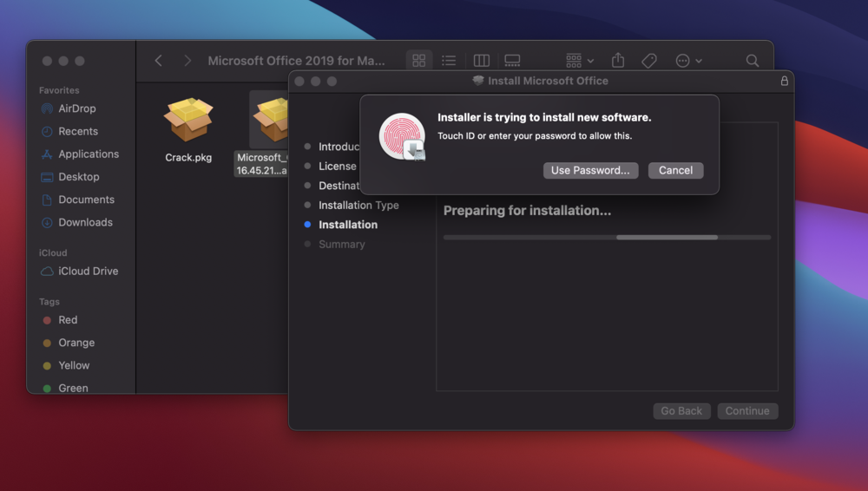868x491 pixels.
Task: Click the lock icon in installer title bar
Action: 785,81
